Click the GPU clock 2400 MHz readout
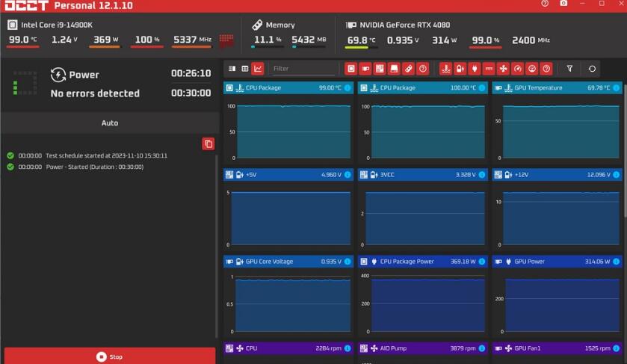This screenshot has height=364, width=627. pos(531,40)
